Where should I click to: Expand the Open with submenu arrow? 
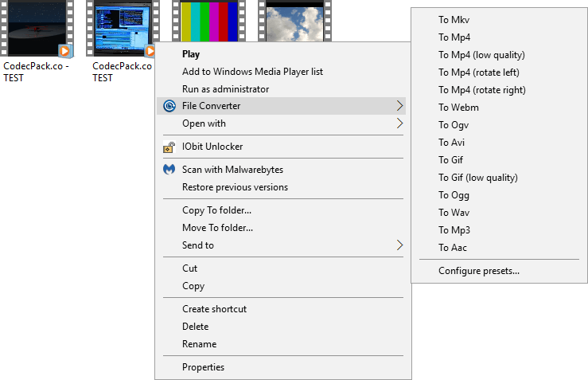[399, 123]
